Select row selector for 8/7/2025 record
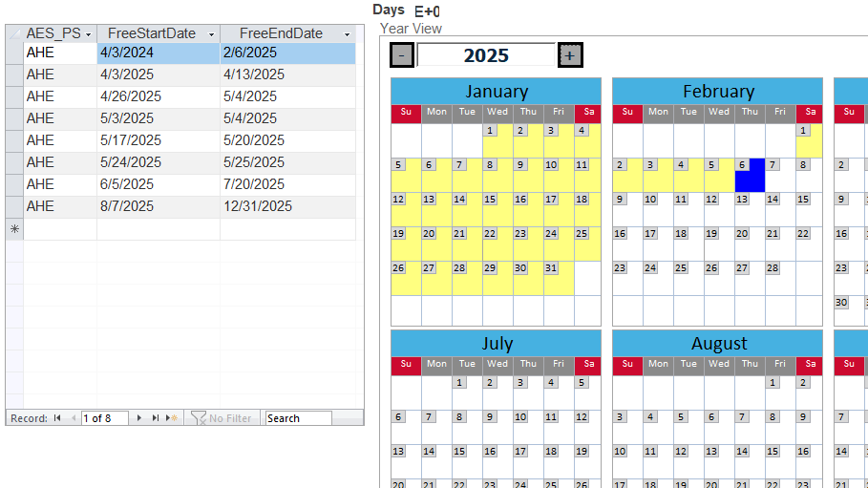Screen dimensions: 868x488 tap(15, 206)
